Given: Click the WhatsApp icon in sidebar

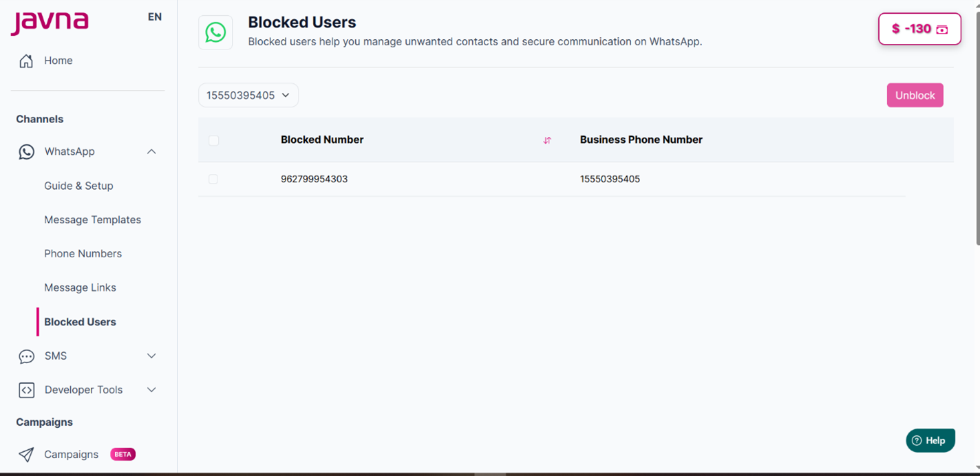Looking at the screenshot, I should [x=26, y=152].
